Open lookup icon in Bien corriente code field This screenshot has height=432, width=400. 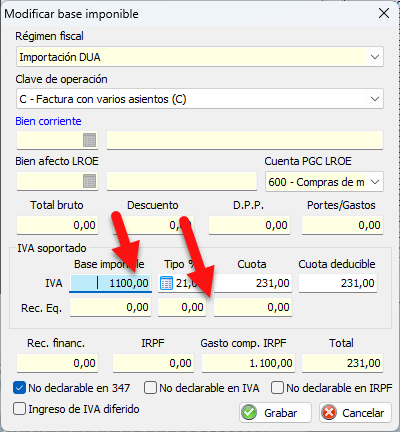point(89,140)
